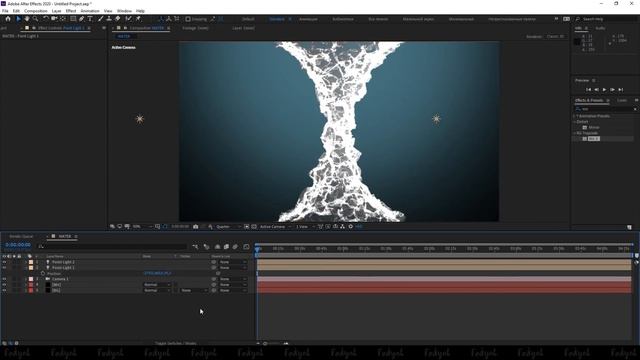Collapse Point Light 1 layer properties

coord(26,268)
